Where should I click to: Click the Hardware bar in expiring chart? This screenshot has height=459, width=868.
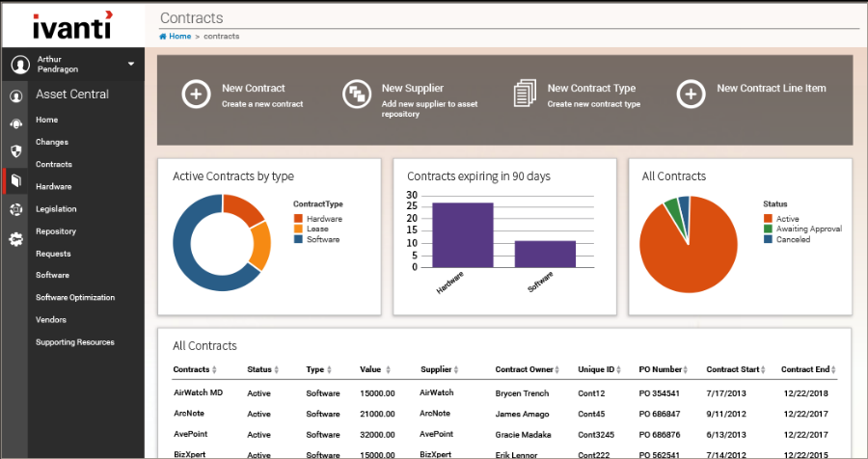[463, 235]
